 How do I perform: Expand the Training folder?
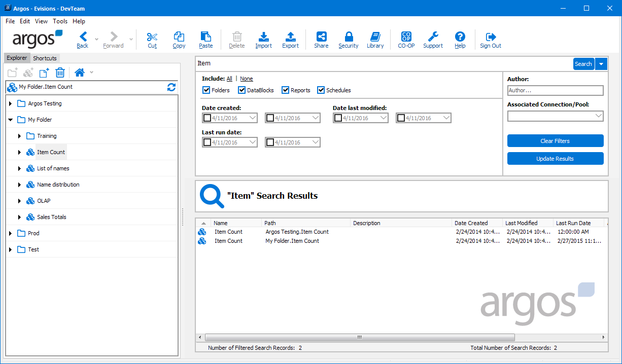pyautogui.click(x=20, y=136)
